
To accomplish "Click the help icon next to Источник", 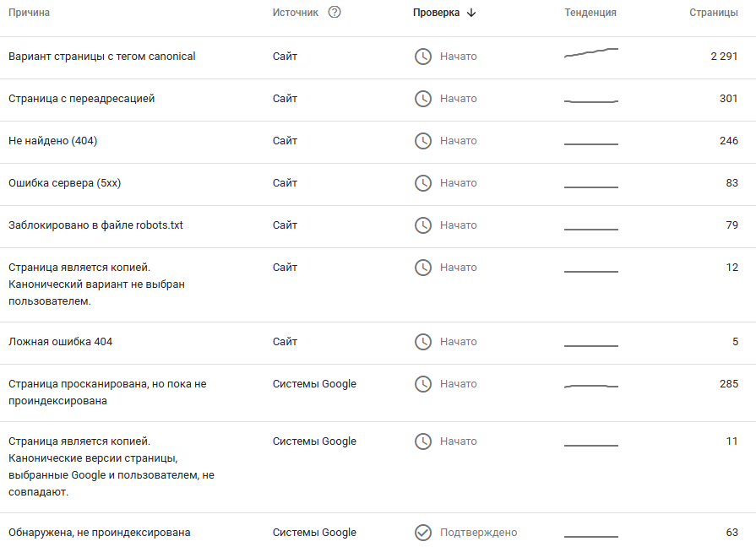I will click(x=334, y=13).
